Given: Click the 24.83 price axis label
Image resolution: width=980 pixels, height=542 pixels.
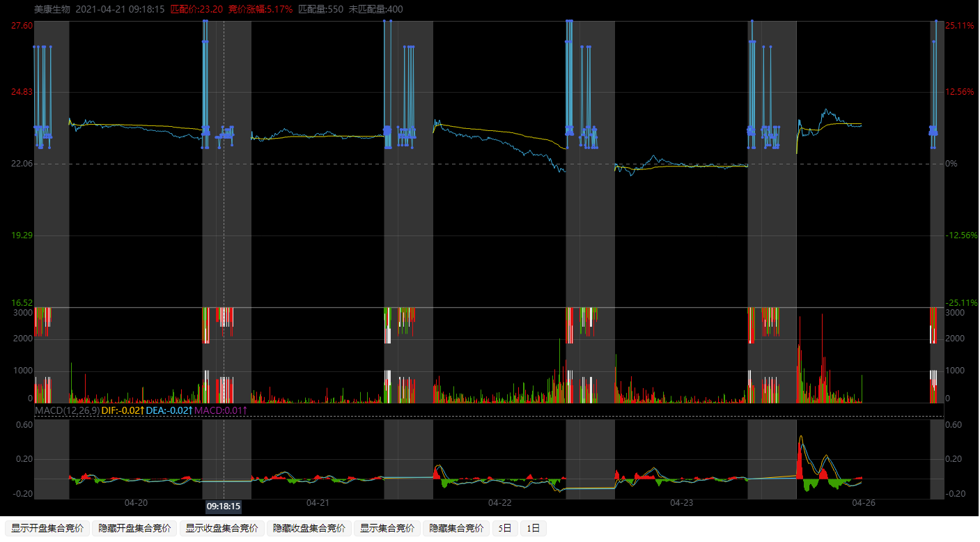Looking at the screenshot, I should [22, 92].
